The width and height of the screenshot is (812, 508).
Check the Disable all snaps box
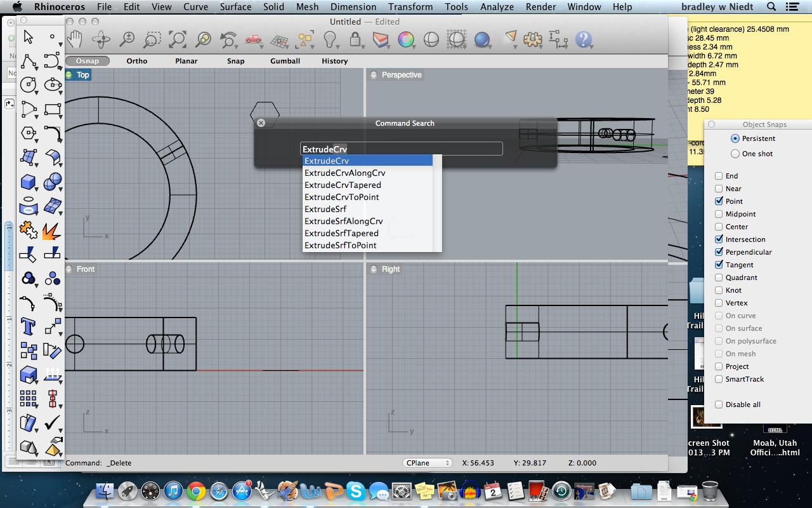click(x=719, y=404)
